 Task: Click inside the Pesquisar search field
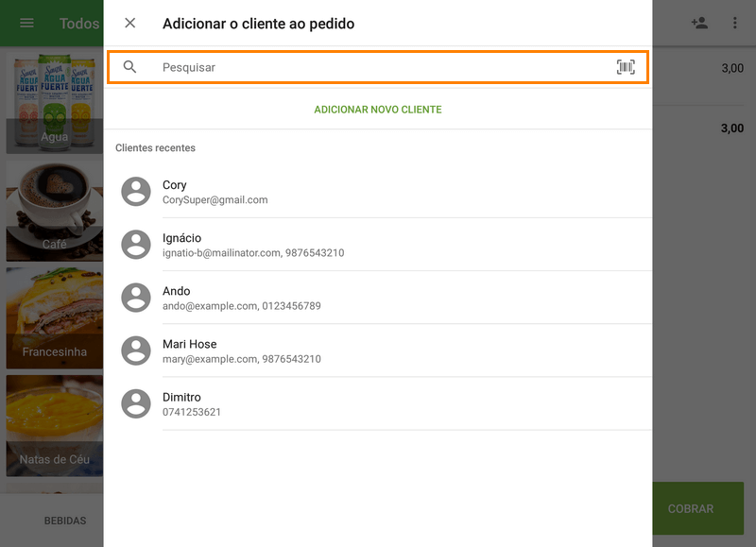331,67
